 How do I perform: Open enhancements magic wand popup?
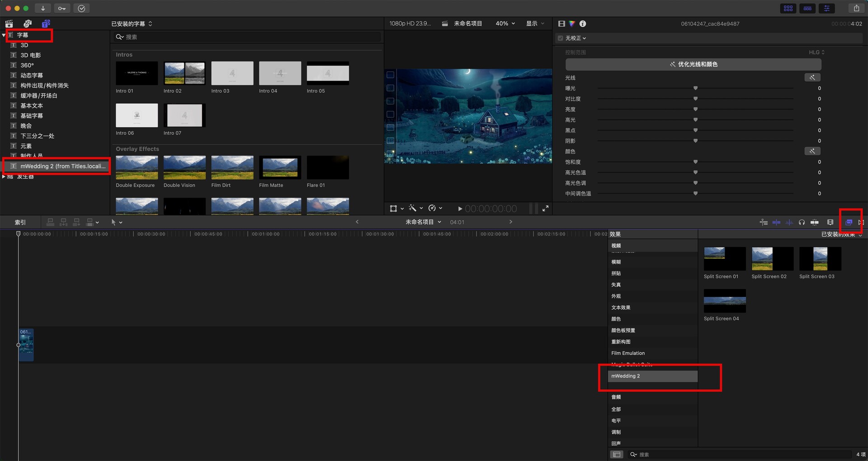tap(415, 208)
